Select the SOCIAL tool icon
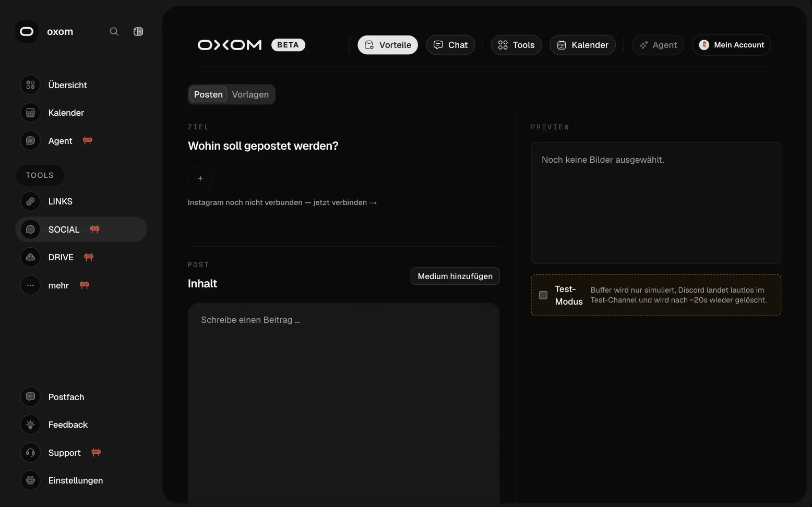The image size is (812, 507). tap(30, 230)
